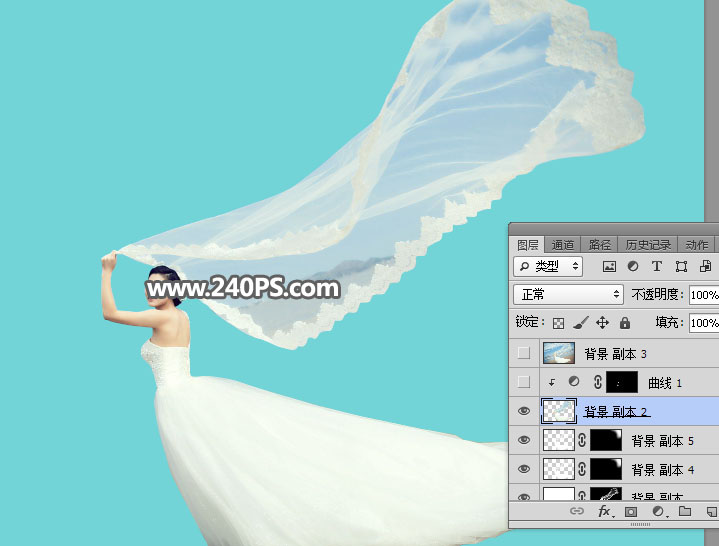This screenshot has height=546, width=719.
Task: Show the 背景 副本 3 layer
Action: click(x=524, y=353)
